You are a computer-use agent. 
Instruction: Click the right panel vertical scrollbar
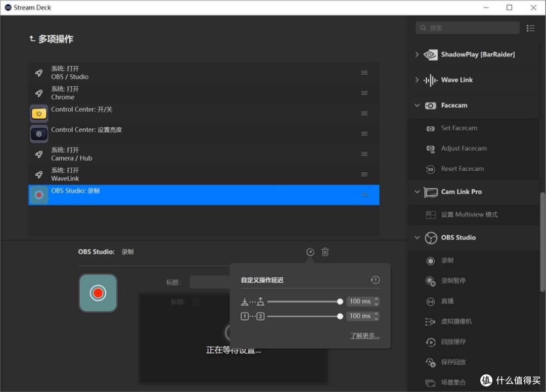tap(542, 242)
